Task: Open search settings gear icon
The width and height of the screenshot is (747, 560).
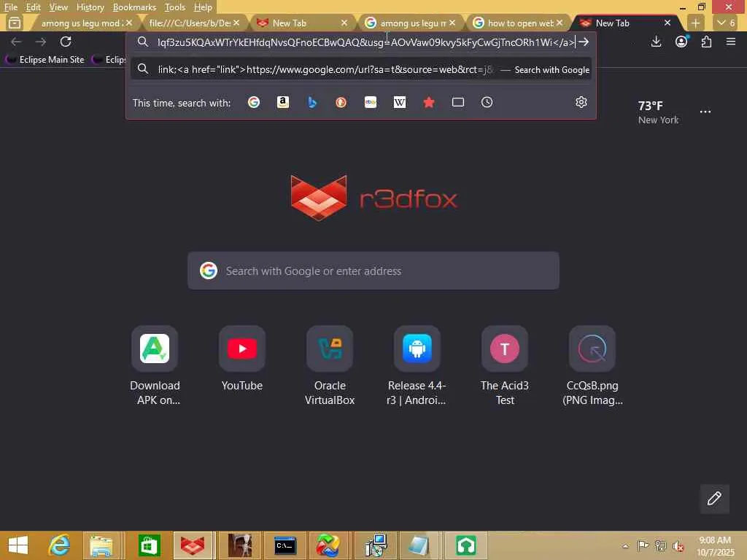Action: (581, 102)
